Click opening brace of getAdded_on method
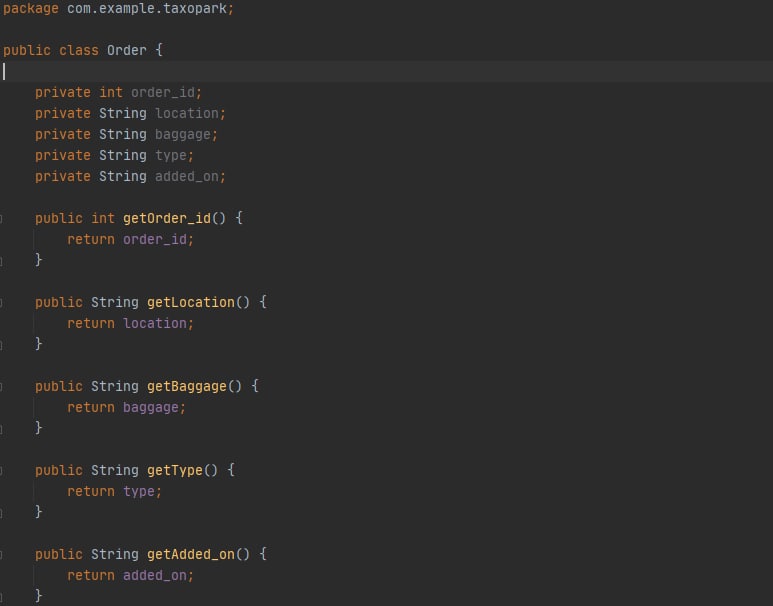The width and height of the screenshot is (773, 606). coord(263,554)
